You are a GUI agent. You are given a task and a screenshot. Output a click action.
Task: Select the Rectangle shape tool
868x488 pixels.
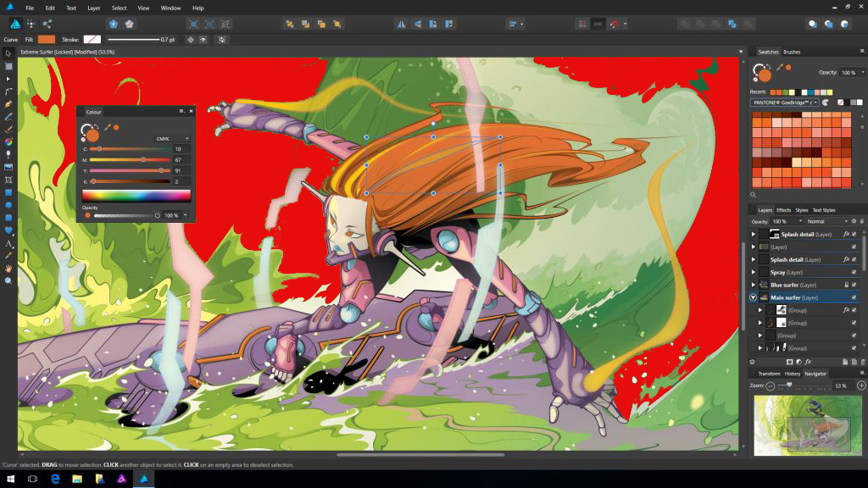8,192
